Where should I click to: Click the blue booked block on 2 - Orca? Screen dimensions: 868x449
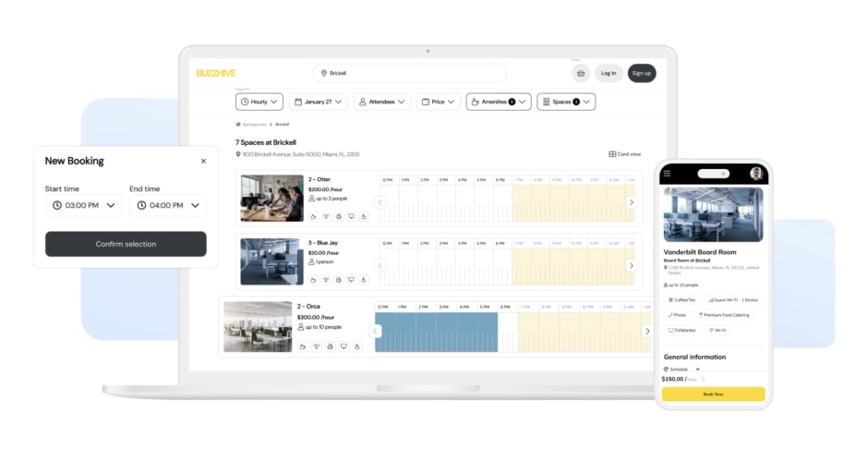click(436, 333)
